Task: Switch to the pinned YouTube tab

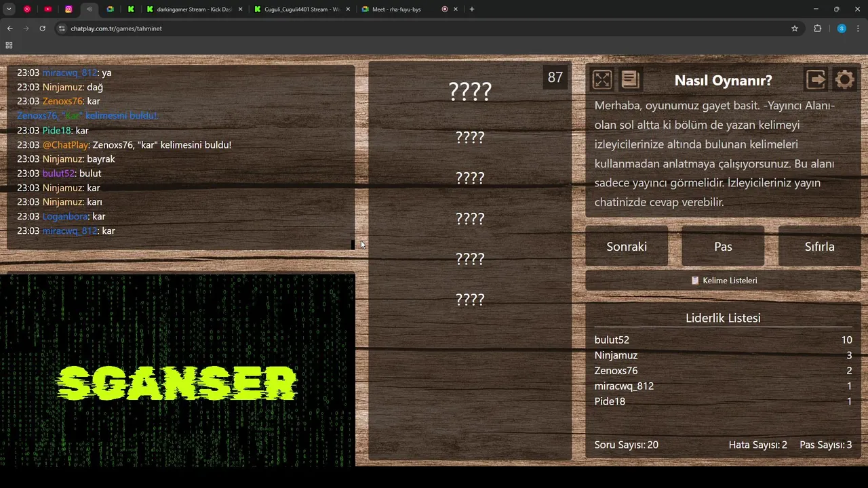Action: [47, 9]
